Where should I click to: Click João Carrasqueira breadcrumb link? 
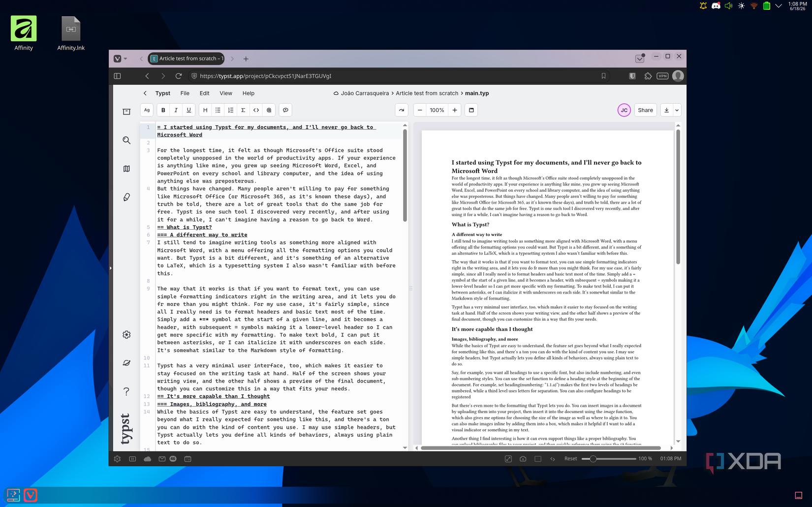tap(365, 93)
